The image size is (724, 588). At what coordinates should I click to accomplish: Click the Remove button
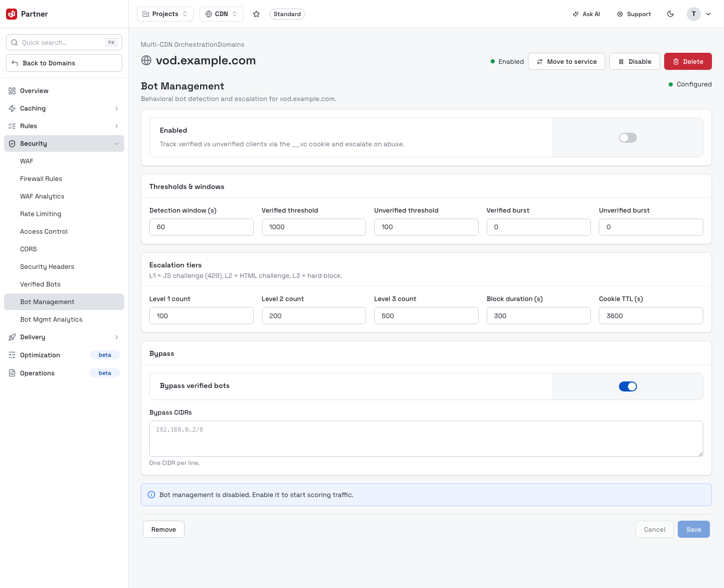[x=163, y=529]
